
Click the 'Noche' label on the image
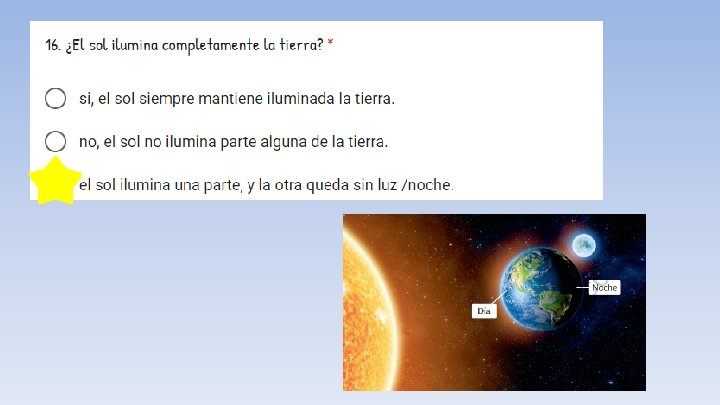[604, 287]
